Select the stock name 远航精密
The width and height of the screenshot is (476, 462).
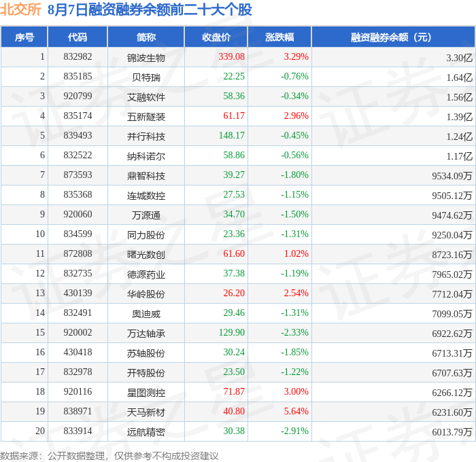(x=146, y=432)
